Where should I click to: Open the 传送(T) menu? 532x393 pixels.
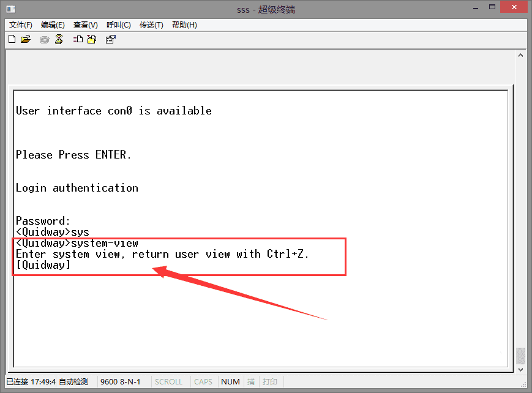coord(151,24)
